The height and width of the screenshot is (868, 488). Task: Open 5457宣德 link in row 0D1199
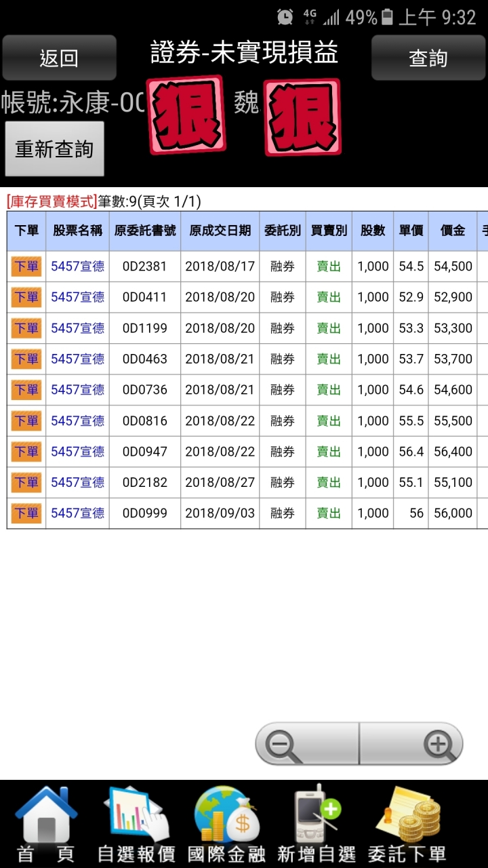tap(78, 328)
